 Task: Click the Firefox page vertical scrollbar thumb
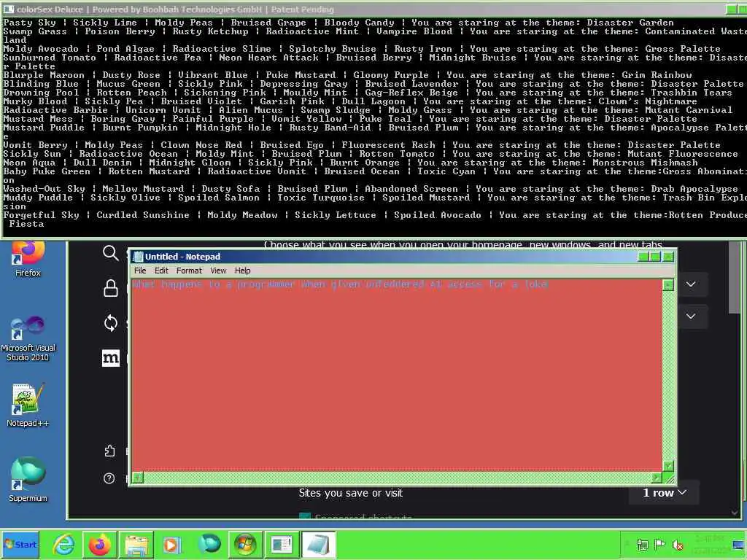point(734,278)
